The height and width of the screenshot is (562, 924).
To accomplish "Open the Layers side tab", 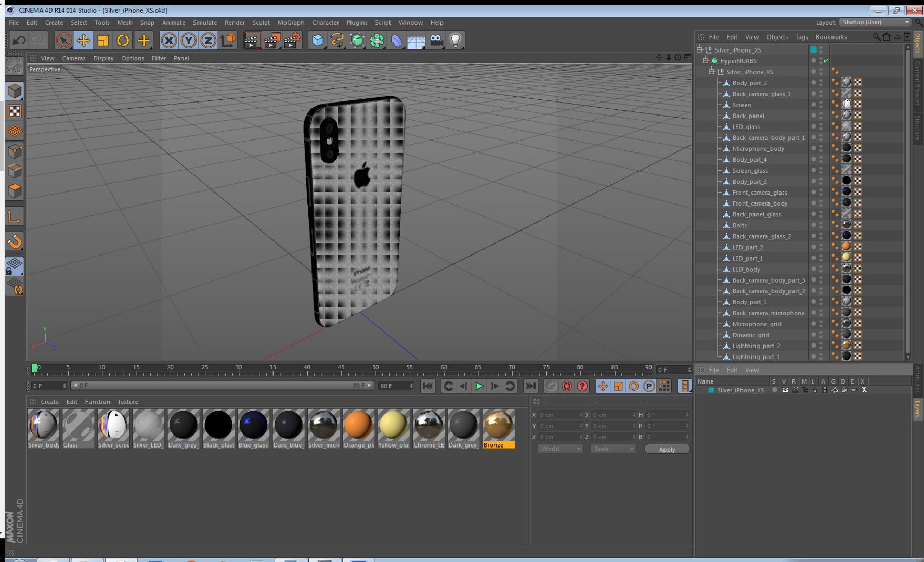I will pos(918,410).
